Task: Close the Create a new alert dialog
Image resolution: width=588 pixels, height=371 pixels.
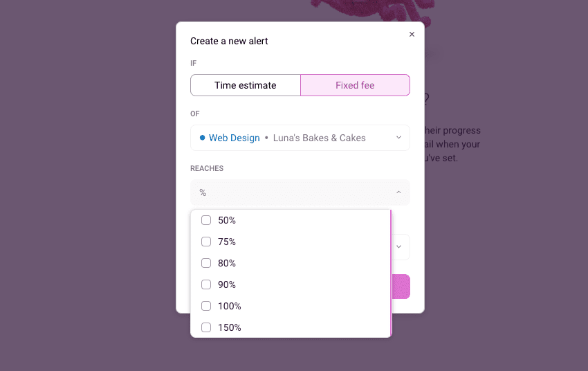Action: click(x=412, y=35)
